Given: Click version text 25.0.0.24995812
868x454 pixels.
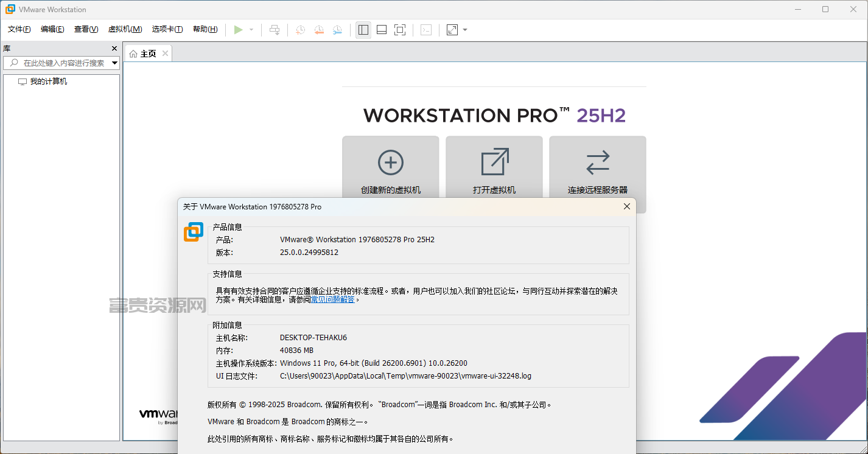Looking at the screenshot, I should (309, 252).
